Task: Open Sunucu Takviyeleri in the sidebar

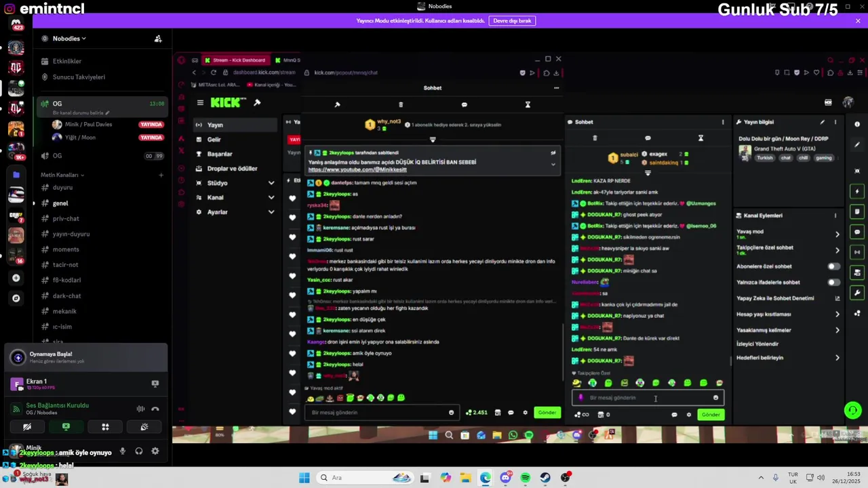Action: pyautogui.click(x=79, y=77)
